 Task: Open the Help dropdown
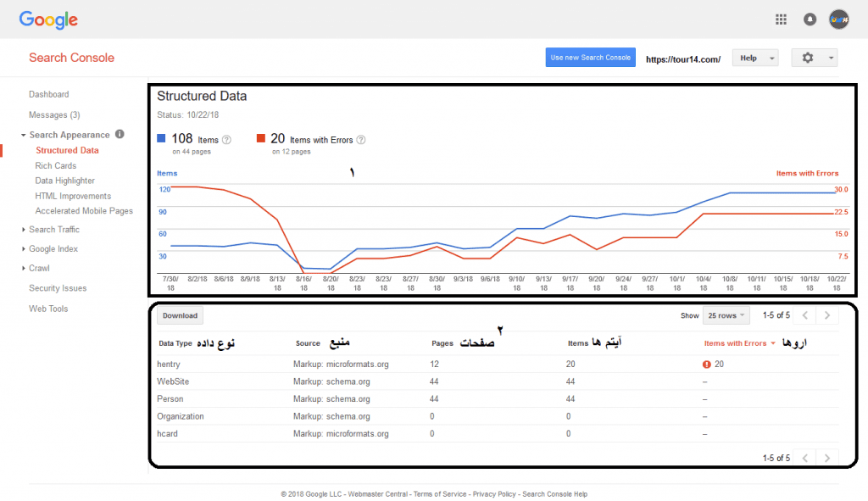pyautogui.click(x=755, y=58)
